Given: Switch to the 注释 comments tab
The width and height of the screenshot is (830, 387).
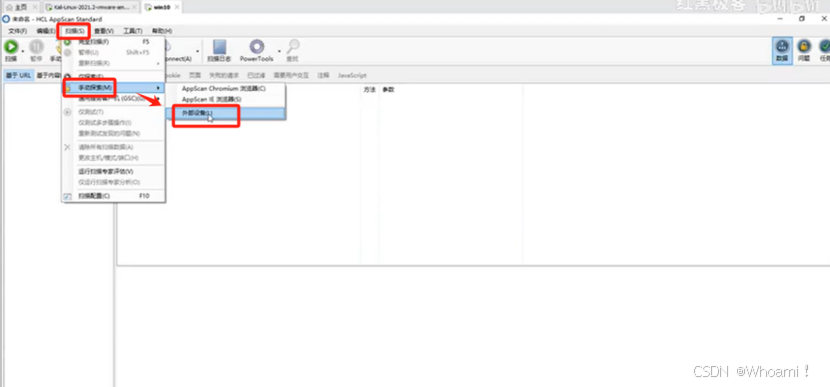Looking at the screenshot, I should click(x=323, y=76).
